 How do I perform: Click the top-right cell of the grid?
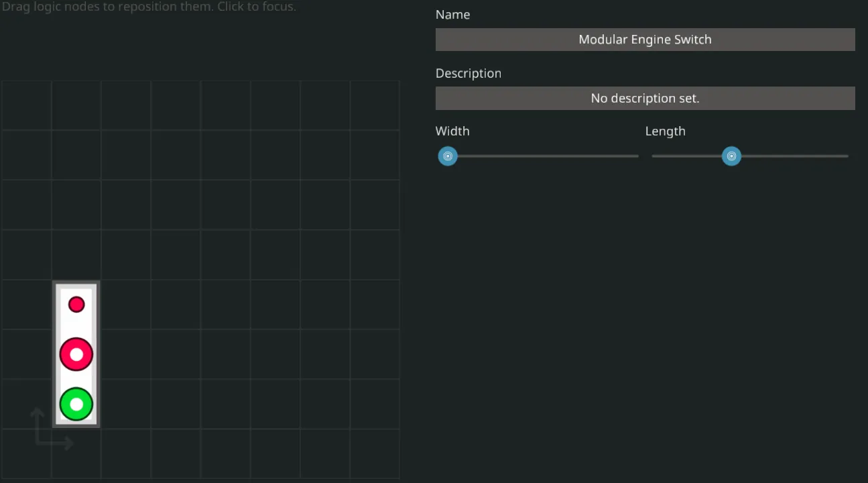[x=375, y=105]
